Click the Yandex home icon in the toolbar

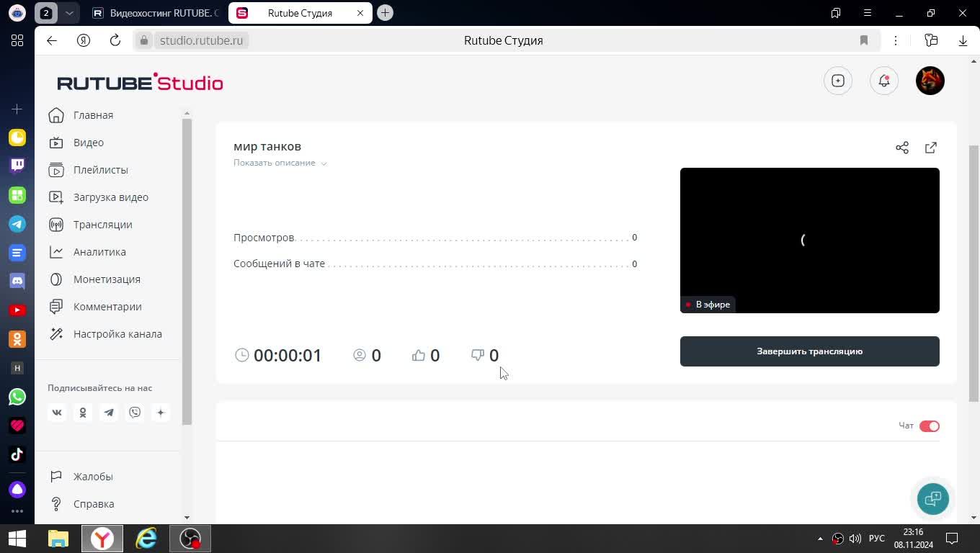tap(84, 40)
